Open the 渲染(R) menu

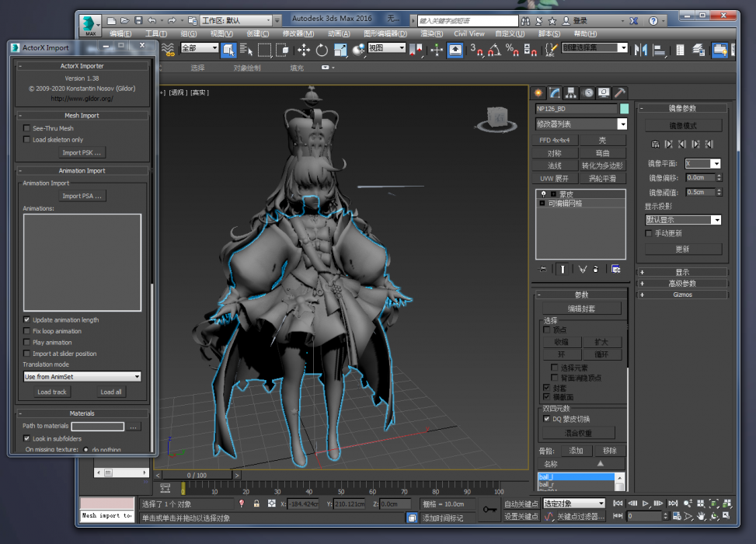(x=431, y=33)
